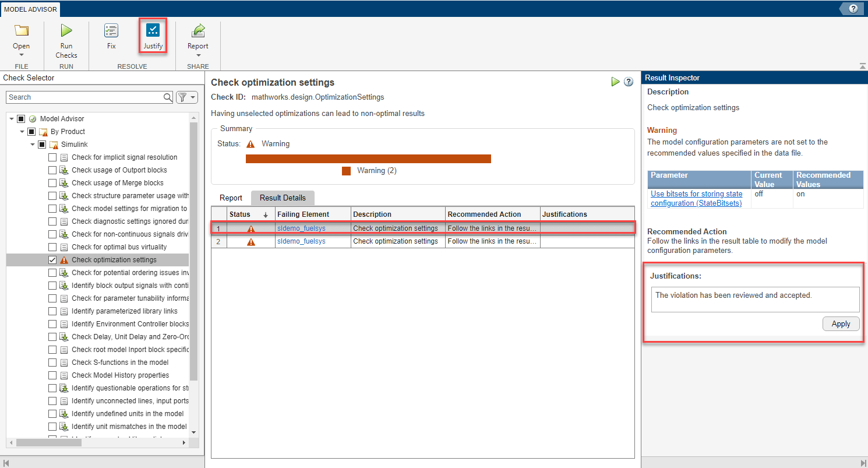Open the Use bitsets for storing state configuration link
Viewport: 868px width, 468px height.
[697, 199]
